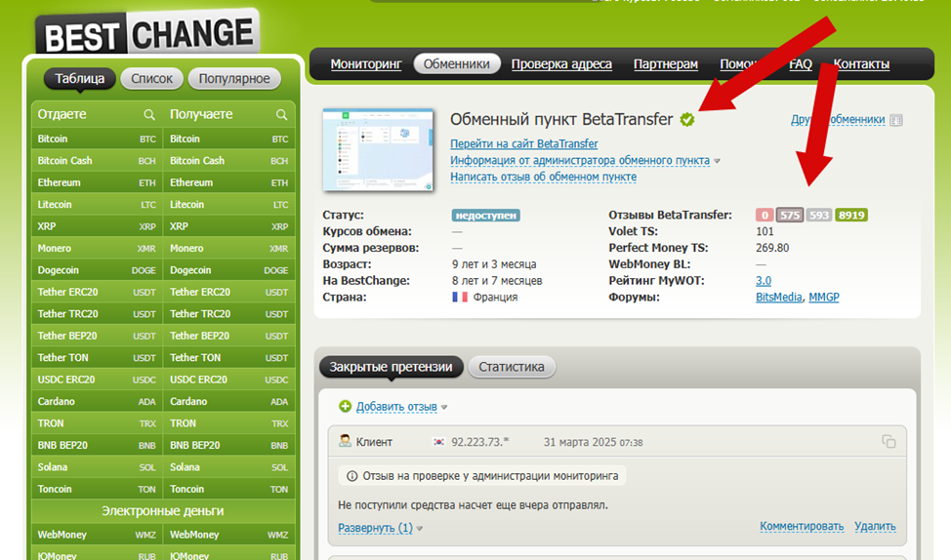951x560 pixels.
Task: Select Tether TON in the Отдаете column
Action: [97, 358]
